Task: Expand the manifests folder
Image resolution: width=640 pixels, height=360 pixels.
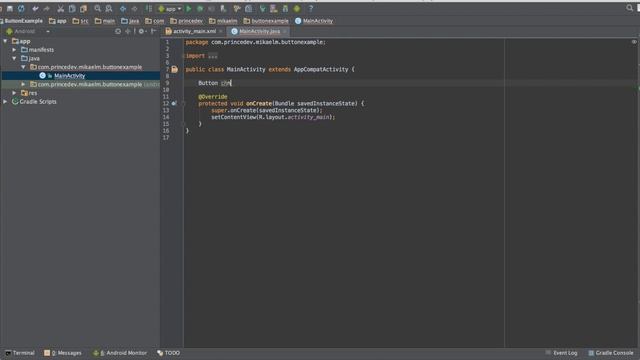Action: [x=14, y=49]
